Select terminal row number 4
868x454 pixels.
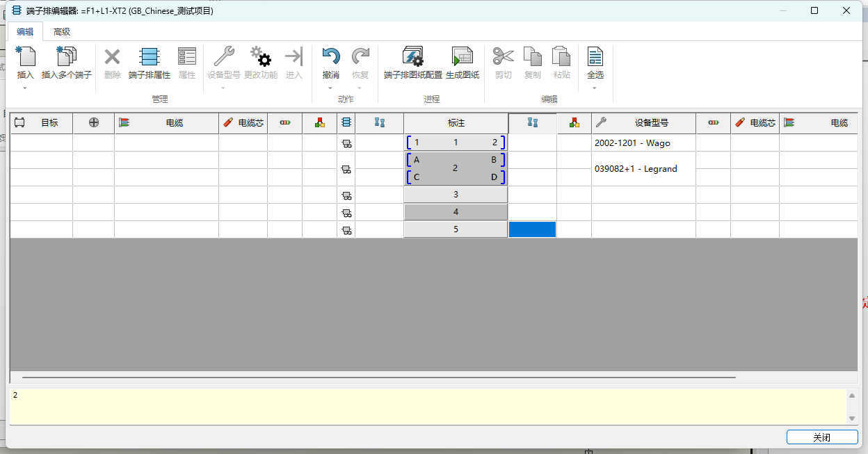[x=456, y=212]
